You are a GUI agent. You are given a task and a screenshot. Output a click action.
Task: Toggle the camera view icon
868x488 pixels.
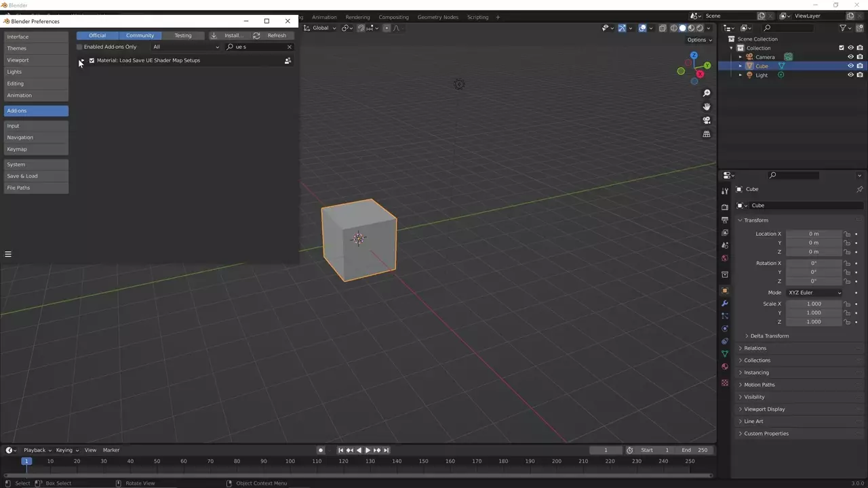tap(707, 120)
